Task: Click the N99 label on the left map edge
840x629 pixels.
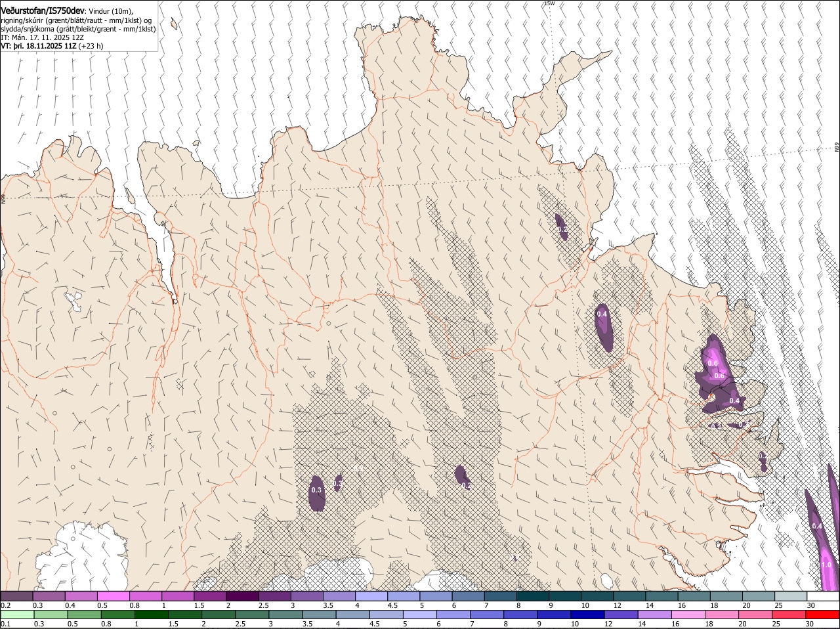Action: tap(3, 198)
